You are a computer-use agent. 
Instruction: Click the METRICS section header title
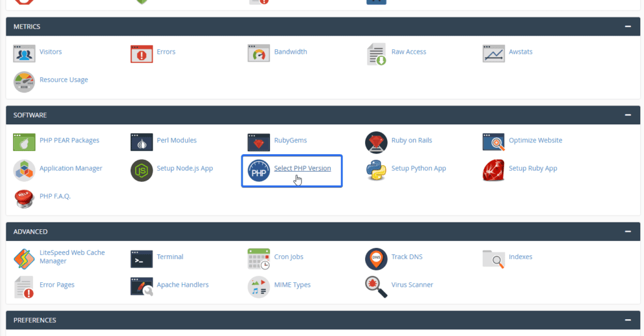click(27, 27)
